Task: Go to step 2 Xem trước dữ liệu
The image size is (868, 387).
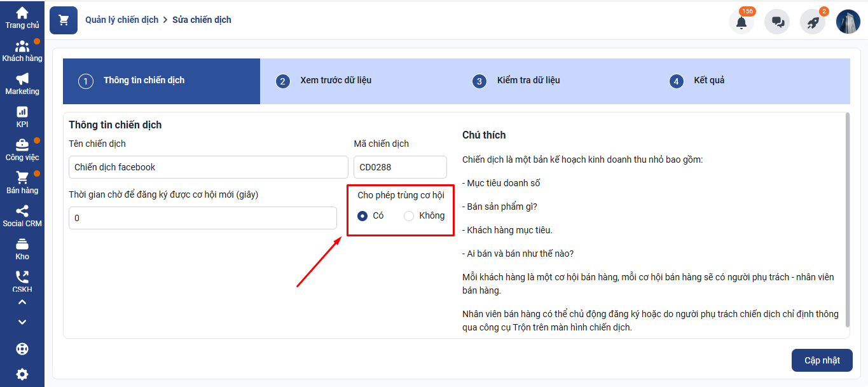Action: (x=335, y=81)
